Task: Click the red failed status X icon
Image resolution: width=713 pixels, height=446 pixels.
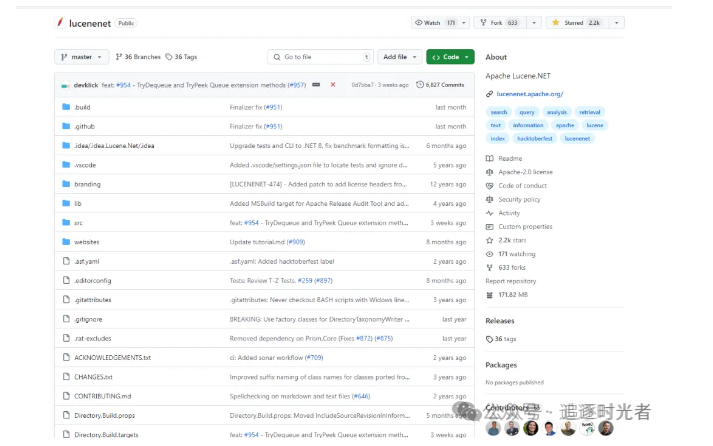Action: 333,85
